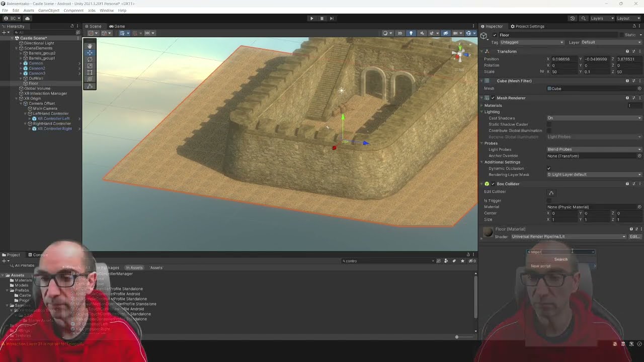This screenshot has width=644, height=362.
Task: Open the Assets menu
Action: 29,10
